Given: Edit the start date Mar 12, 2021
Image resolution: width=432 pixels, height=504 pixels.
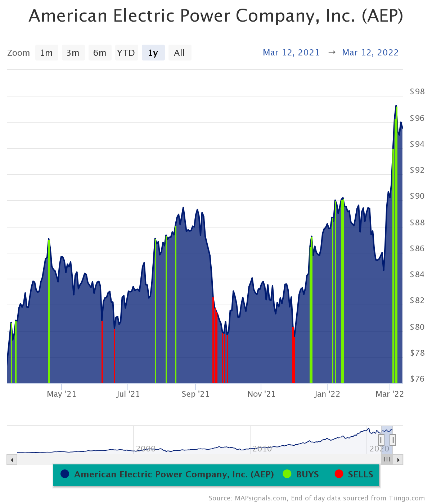Looking at the screenshot, I should 291,53.
